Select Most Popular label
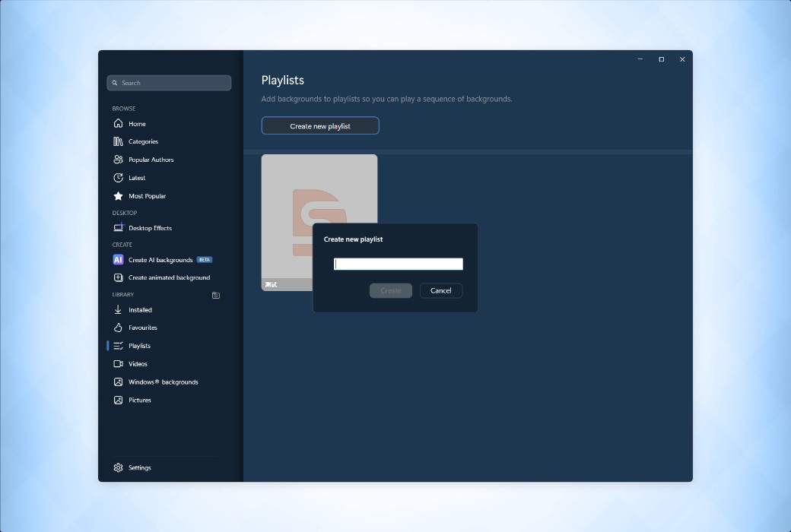Screen dimensions: 791x532 pos(147,196)
